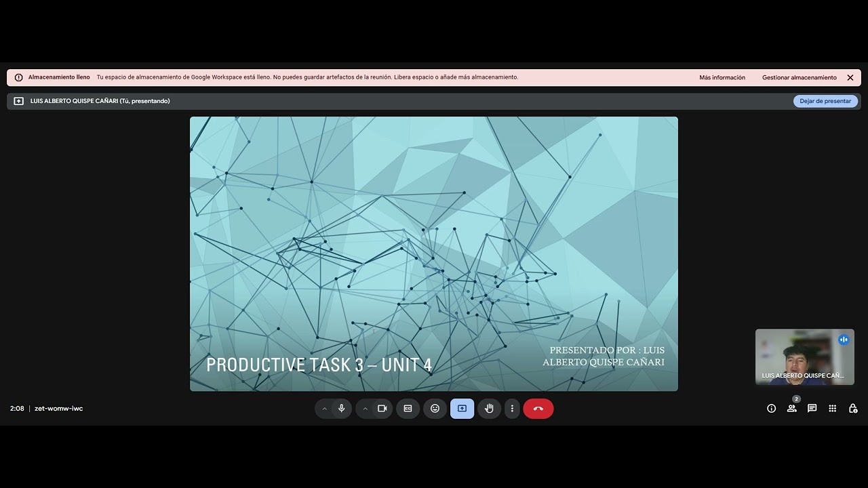Toggle closed captions

click(408, 409)
